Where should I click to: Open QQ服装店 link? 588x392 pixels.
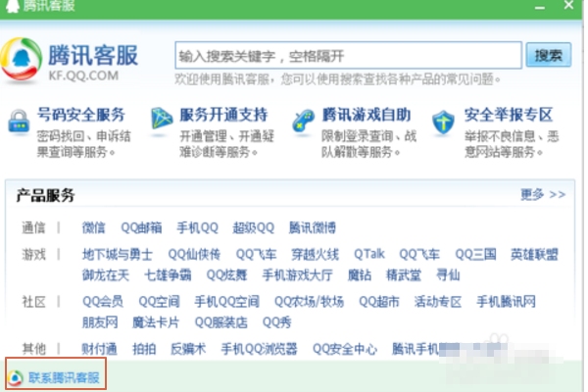tap(220, 322)
